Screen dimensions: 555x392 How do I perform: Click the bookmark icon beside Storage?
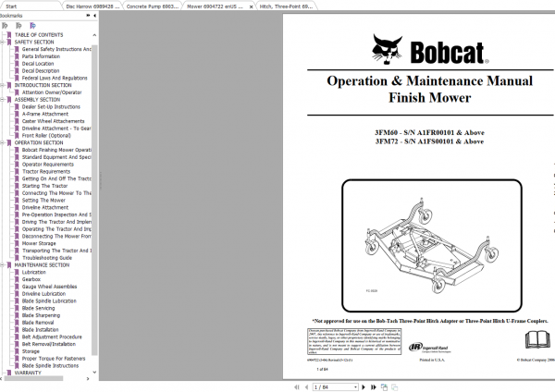tap(17, 351)
